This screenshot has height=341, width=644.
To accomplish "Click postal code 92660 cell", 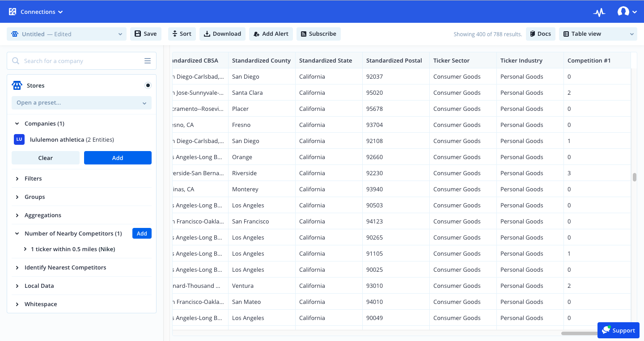I will point(396,157).
